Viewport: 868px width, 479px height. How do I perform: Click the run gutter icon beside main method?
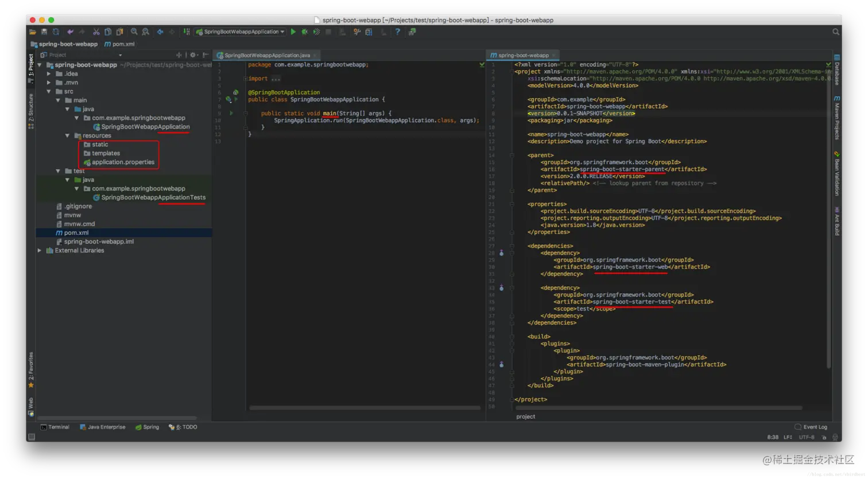(x=231, y=114)
